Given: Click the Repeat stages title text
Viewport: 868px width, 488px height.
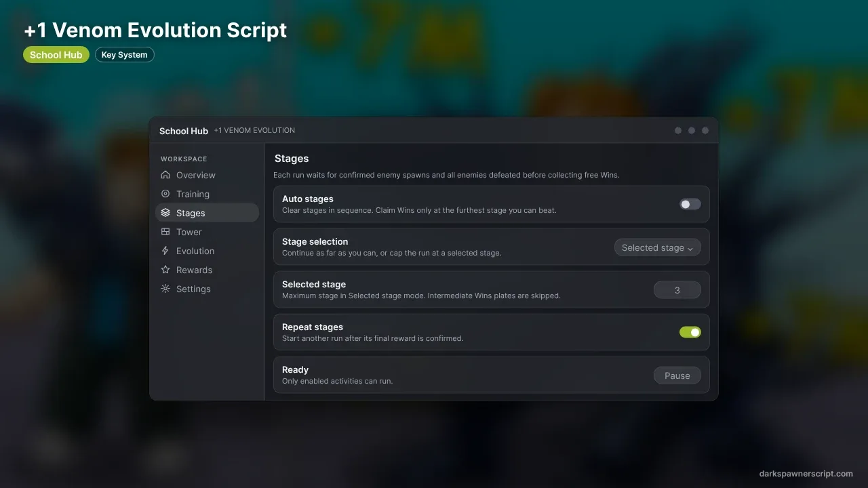Looking at the screenshot, I should (x=313, y=327).
